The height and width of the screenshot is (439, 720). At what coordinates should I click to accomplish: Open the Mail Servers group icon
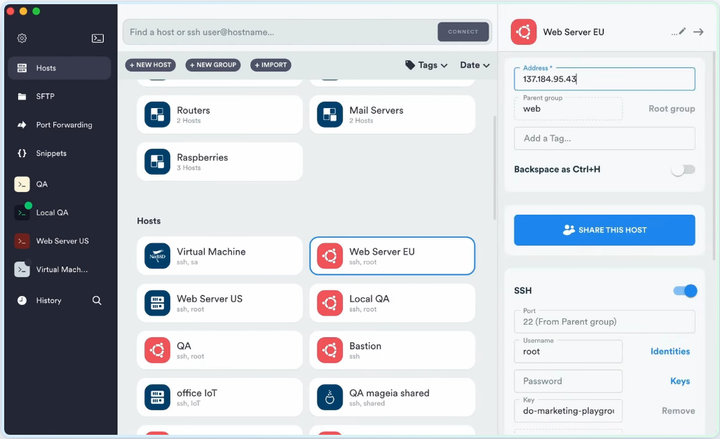(x=330, y=114)
